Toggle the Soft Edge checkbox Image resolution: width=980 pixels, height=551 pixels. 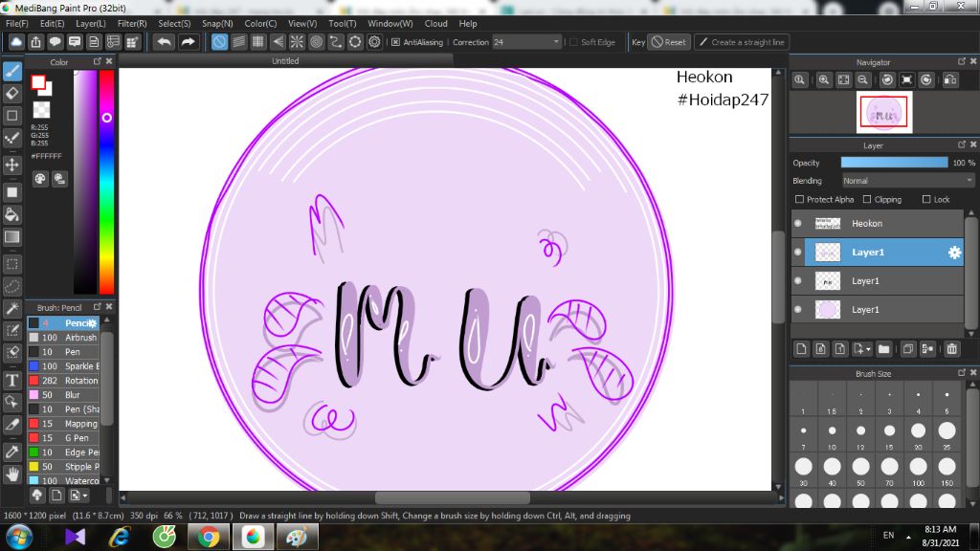pyautogui.click(x=574, y=42)
